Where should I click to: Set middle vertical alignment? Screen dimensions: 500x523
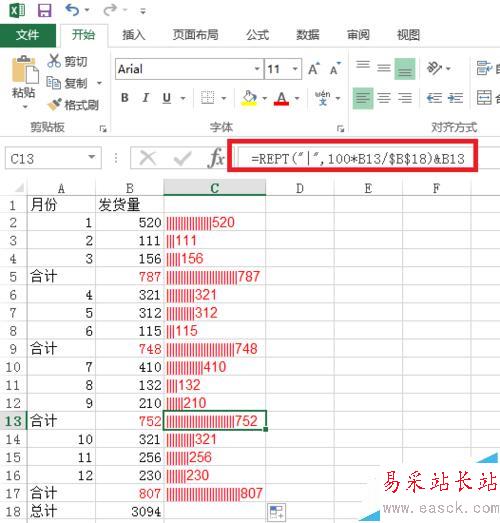pos(384,69)
